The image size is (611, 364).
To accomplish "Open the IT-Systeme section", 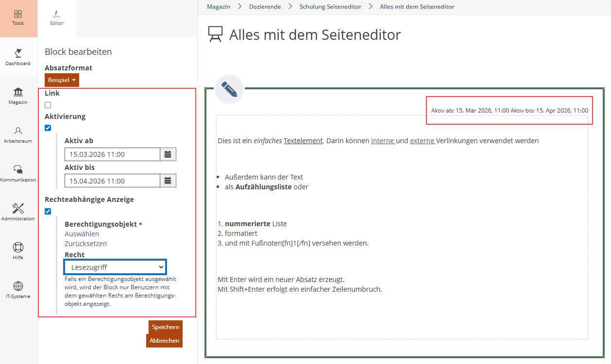I will coord(18,290).
